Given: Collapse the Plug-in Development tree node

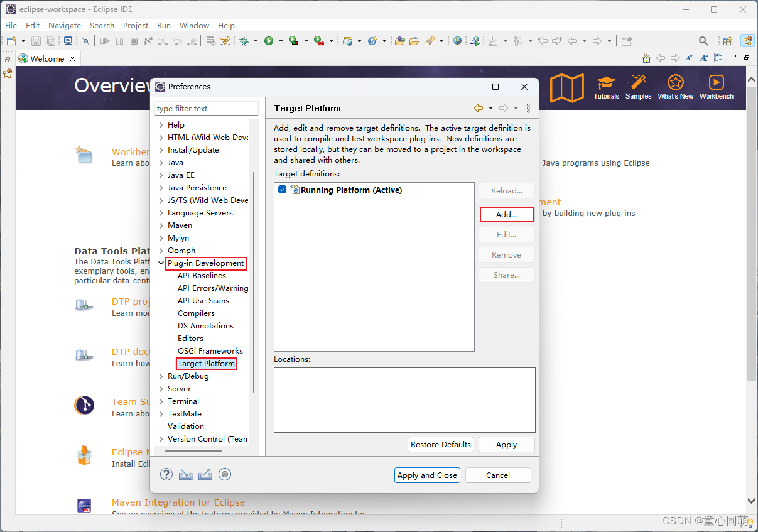Looking at the screenshot, I should [161, 263].
